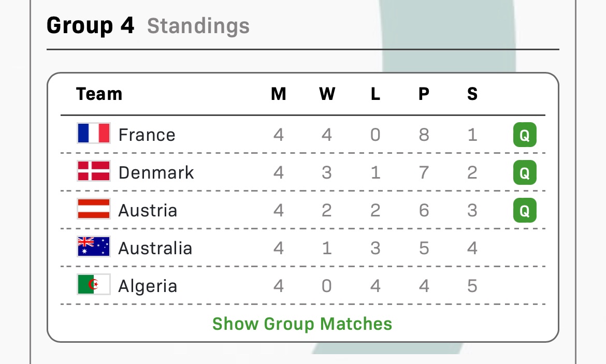Expand the Show Group Matches section
606x364 pixels.
302,324
